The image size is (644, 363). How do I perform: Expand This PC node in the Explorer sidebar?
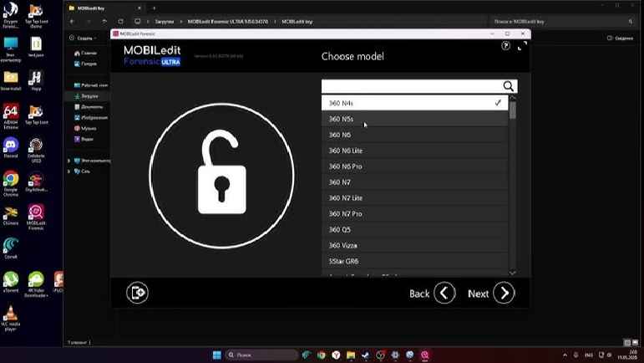[69, 161]
